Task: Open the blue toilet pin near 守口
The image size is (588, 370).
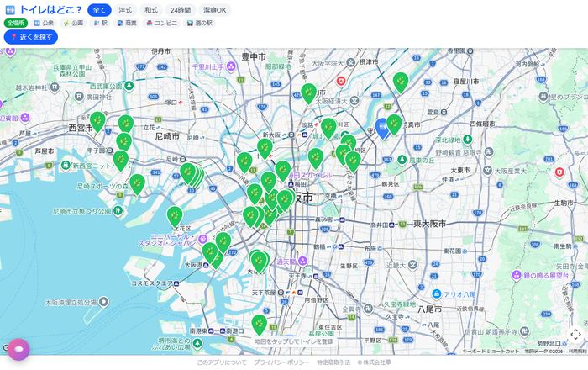Action: (x=381, y=128)
